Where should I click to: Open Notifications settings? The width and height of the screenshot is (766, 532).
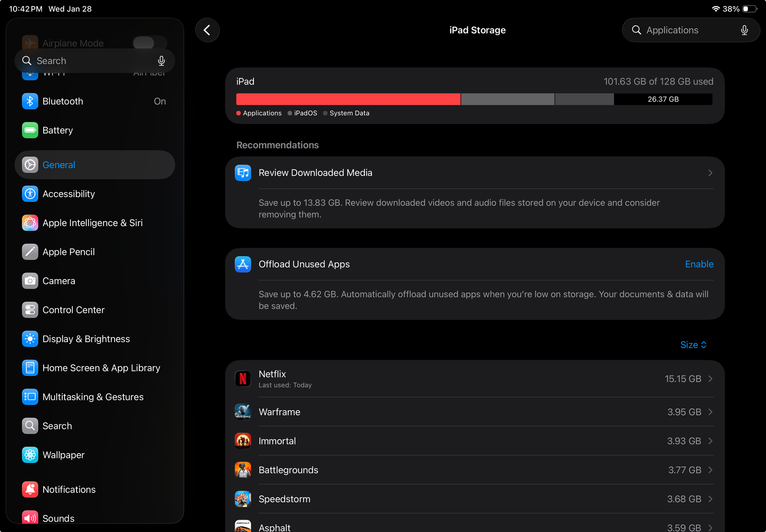(x=69, y=489)
